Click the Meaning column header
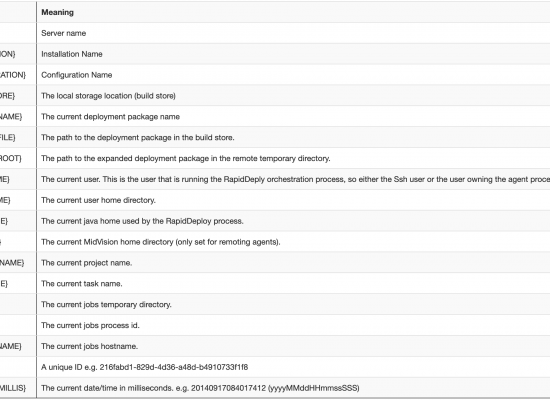 click(x=58, y=12)
